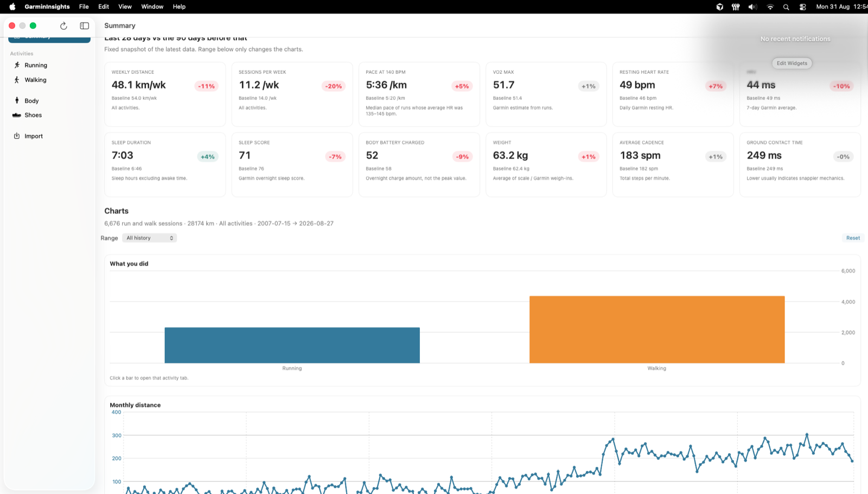Click the 63.2 kg weight value
The image size is (868, 494).
click(x=510, y=156)
